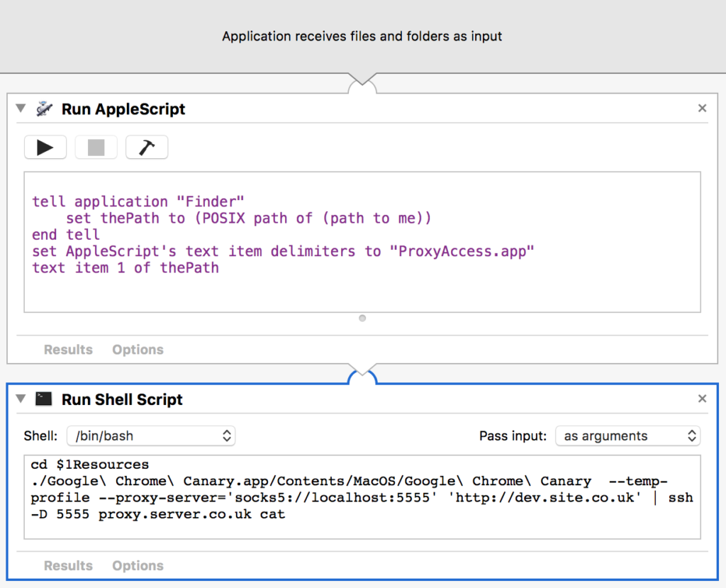Viewport: 726px width, 588px height.
Task: Click the "Application receives files and folders as input" header
Action: pos(362,36)
